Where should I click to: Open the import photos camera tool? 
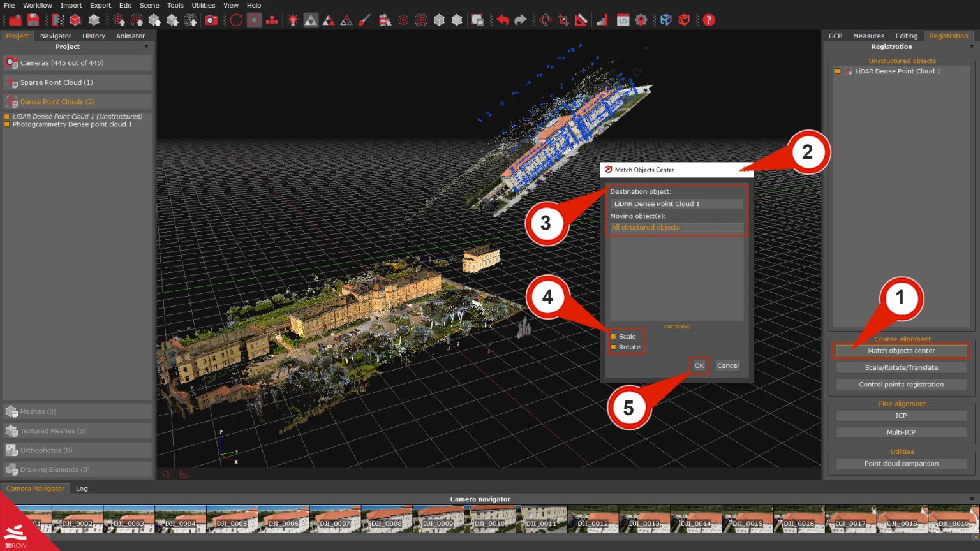(211, 20)
